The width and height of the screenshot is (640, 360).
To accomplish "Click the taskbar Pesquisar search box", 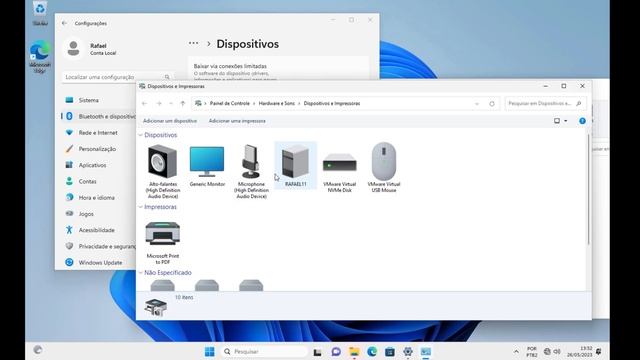I will tap(264, 351).
